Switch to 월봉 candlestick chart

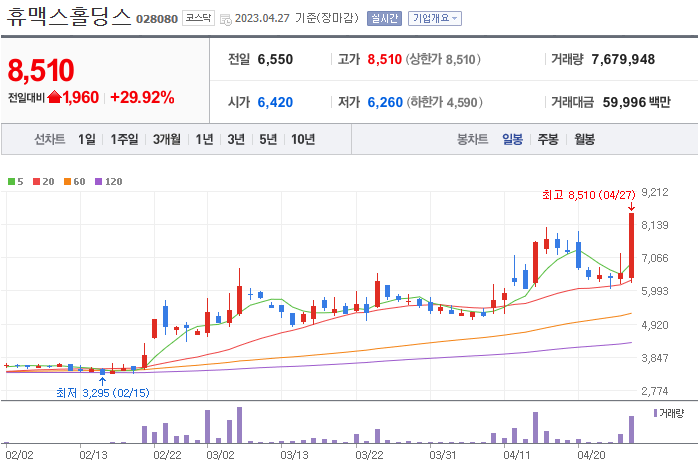click(584, 139)
